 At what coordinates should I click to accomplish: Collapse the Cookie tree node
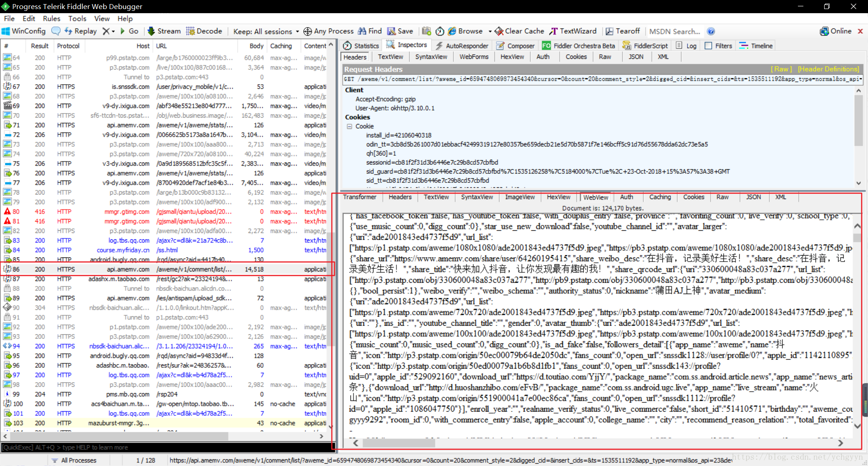(x=349, y=126)
